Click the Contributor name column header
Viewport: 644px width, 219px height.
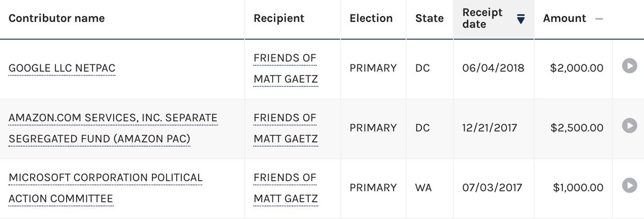57,18
